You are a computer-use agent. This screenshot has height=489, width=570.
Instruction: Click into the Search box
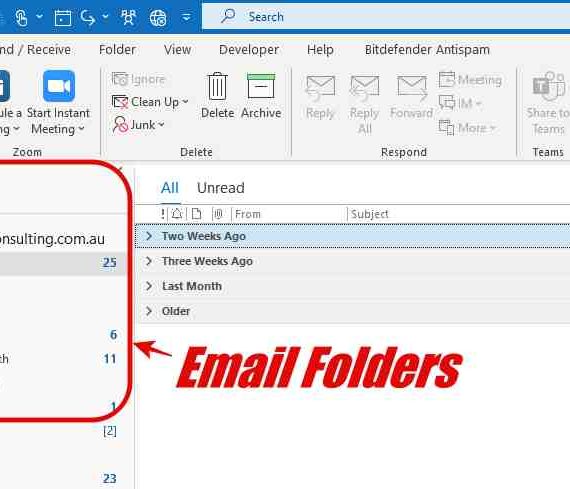point(385,17)
